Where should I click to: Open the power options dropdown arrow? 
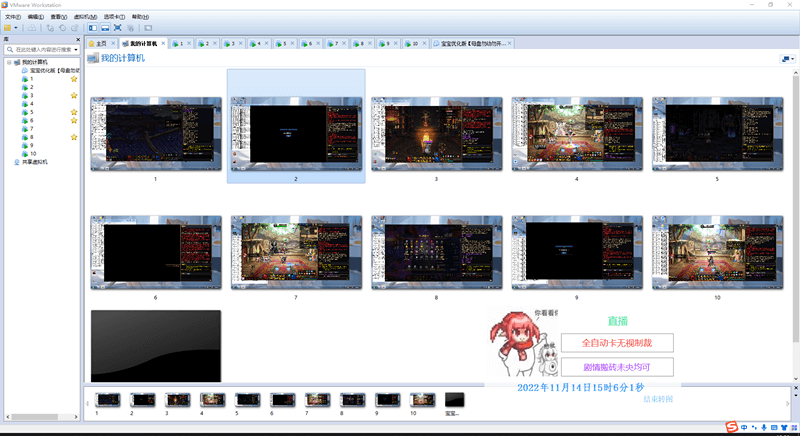[16, 28]
